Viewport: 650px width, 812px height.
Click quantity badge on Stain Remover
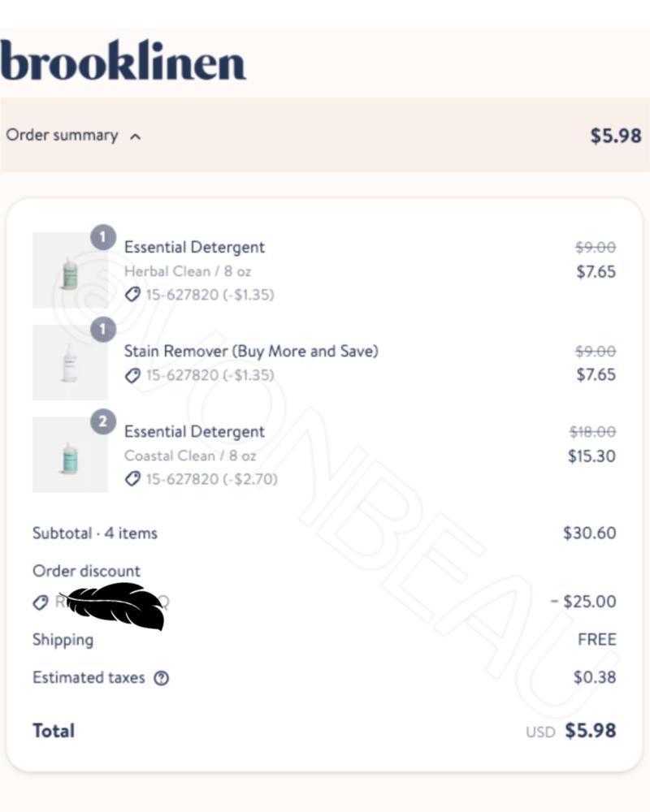point(103,330)
